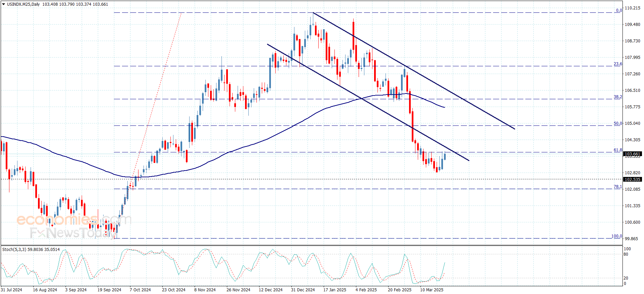Click the 23.6 Fibonacci level label
644x294 pixels.
click(618, 64)
